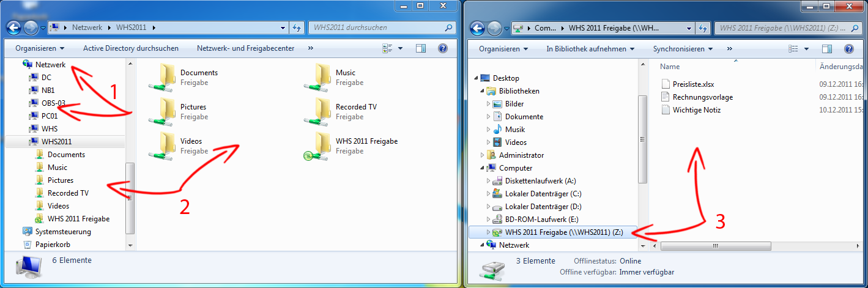Open Bilder library in right tree
Viewport: 868px width, 288px height.
(508, 104)
